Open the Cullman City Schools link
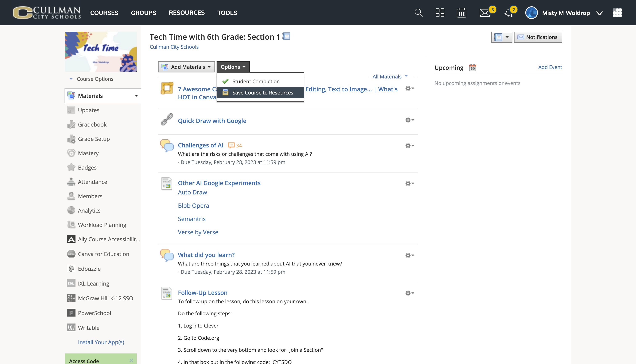 point(174,47)
